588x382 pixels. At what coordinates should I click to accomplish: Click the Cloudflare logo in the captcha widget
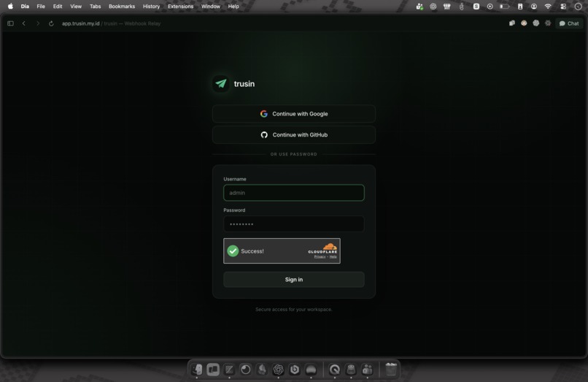(322, 248)
